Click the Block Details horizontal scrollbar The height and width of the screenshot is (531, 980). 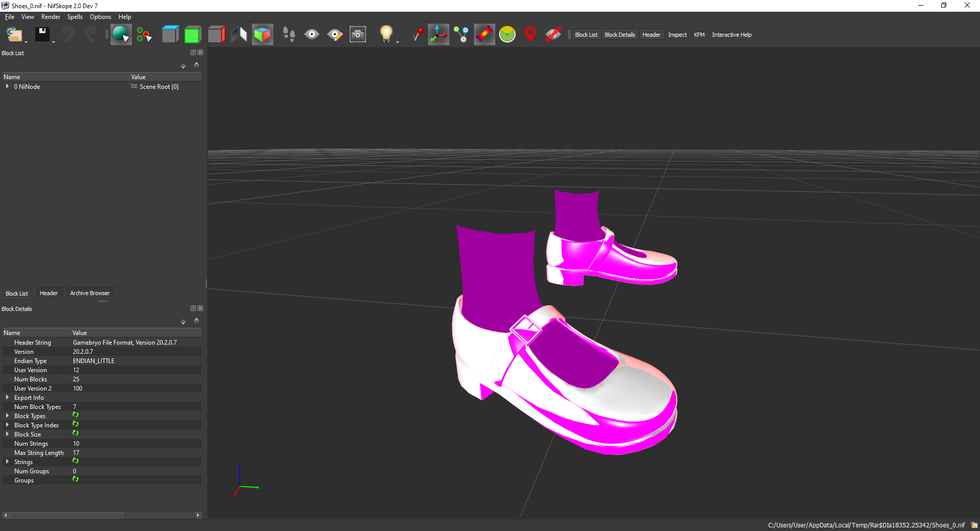(x=102, y=515)
